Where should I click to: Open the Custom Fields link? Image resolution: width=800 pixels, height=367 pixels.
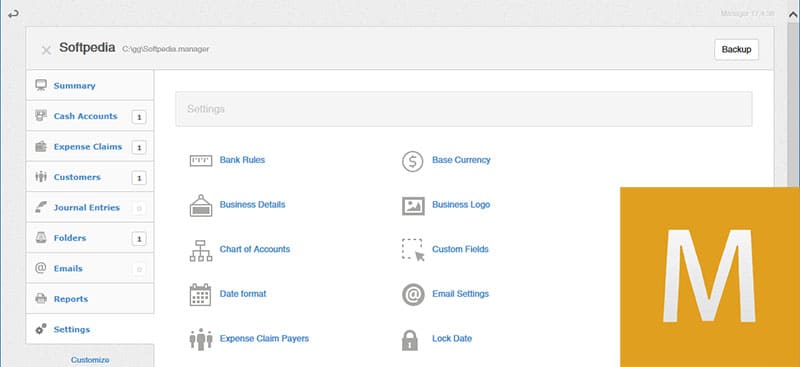[460, 249]
